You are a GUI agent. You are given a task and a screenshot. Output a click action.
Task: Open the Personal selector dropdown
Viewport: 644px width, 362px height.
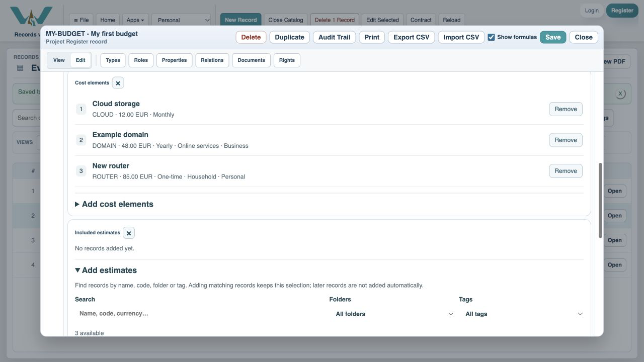[181, 20]
